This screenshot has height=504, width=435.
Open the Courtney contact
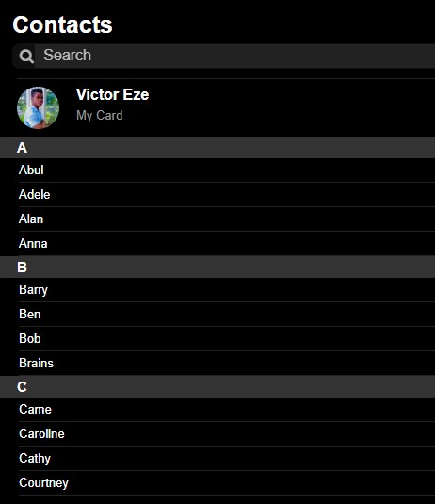[227, 482]
